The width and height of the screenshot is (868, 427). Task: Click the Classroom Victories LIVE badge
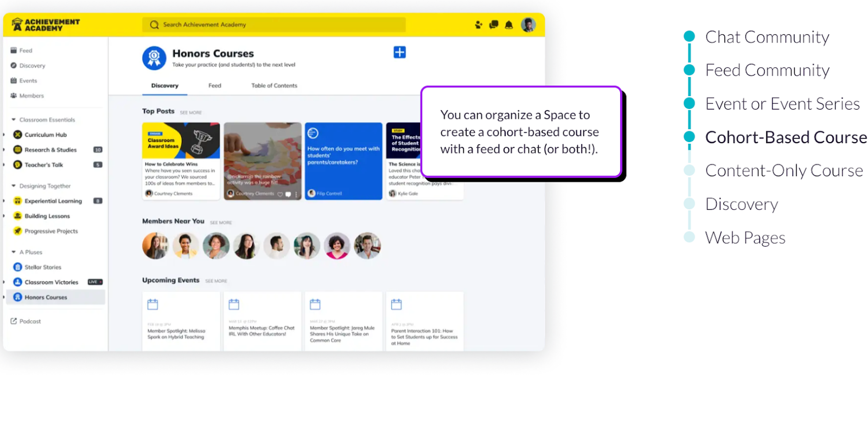point(95,282)
